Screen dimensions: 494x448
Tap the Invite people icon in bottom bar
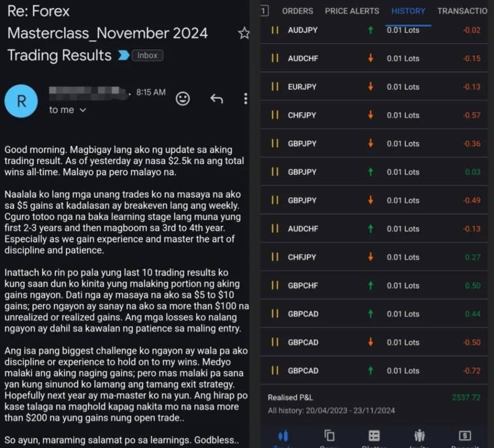419,436
